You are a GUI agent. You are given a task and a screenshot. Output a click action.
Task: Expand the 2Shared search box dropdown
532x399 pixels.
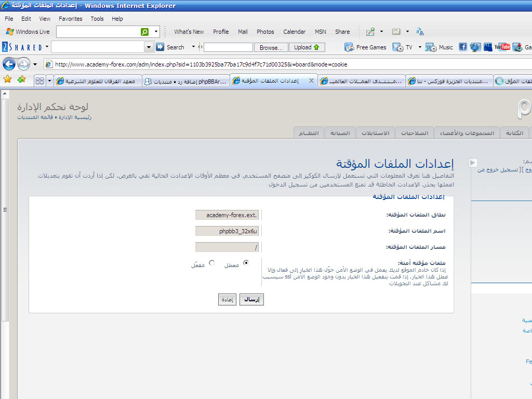coord(149,47)
